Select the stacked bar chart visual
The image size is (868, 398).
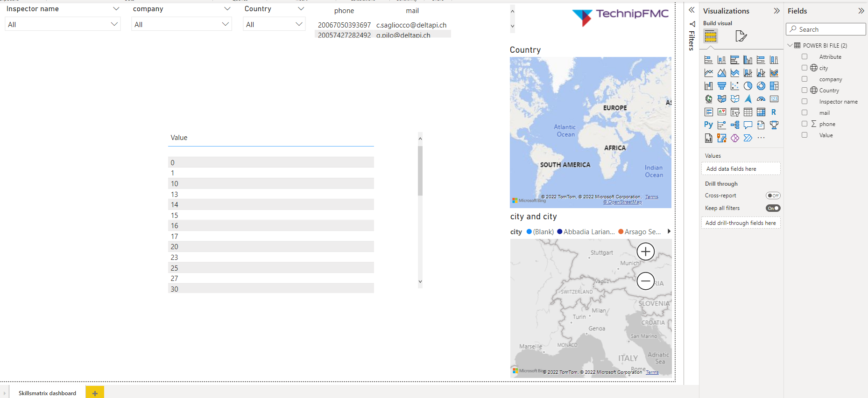tap(708, 60)
